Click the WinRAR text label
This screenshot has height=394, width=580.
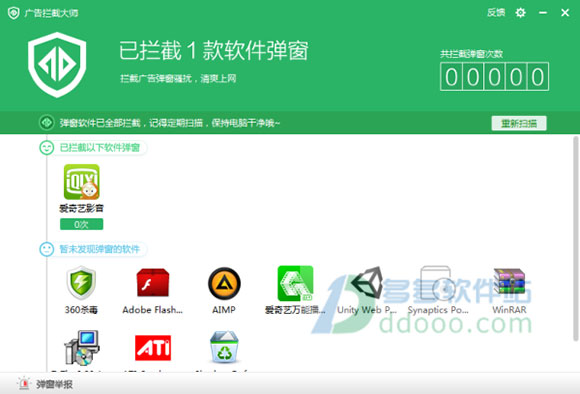(509, 310)
